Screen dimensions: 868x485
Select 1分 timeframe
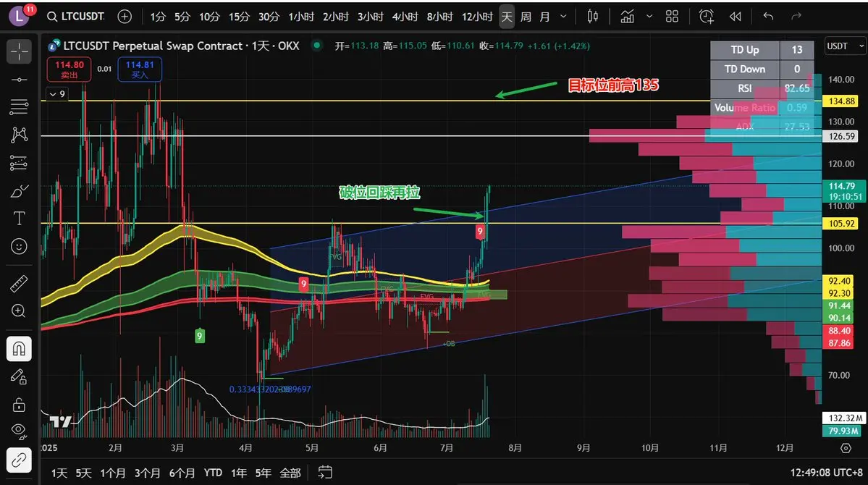point(158,17)
